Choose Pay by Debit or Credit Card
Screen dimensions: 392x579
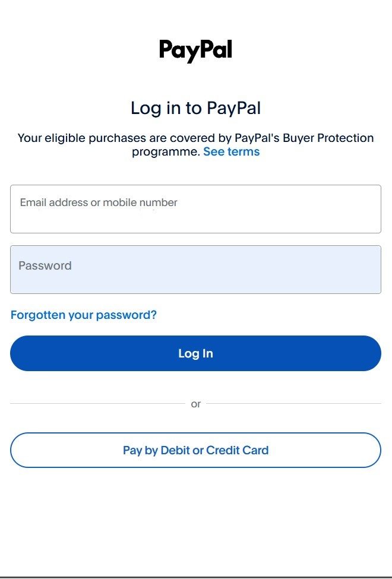195,450
